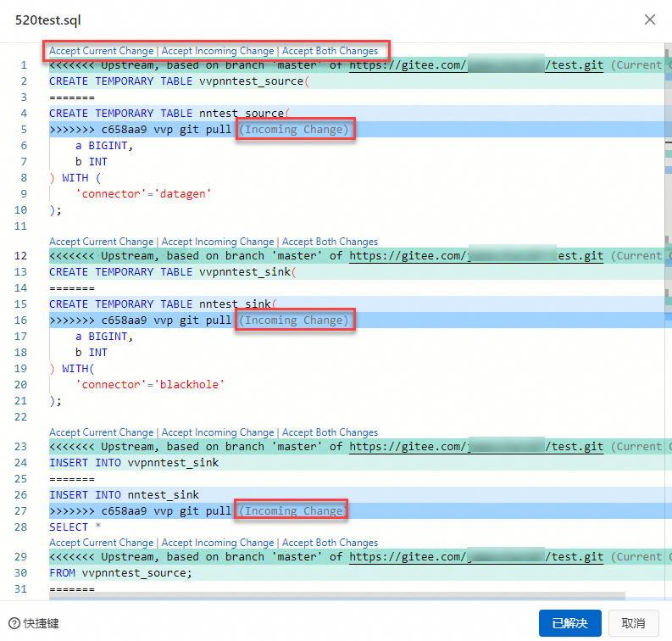The height and width of the screenshot is (641, 672).
Task: Accept Both Changes above line 29
Action: click(x=330, y=543)
